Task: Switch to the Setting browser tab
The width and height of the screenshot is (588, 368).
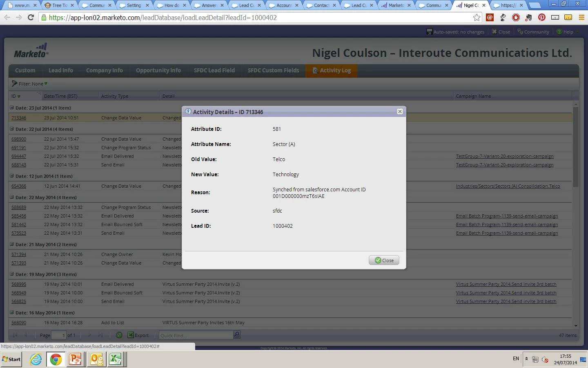Action: pos(133,5)
